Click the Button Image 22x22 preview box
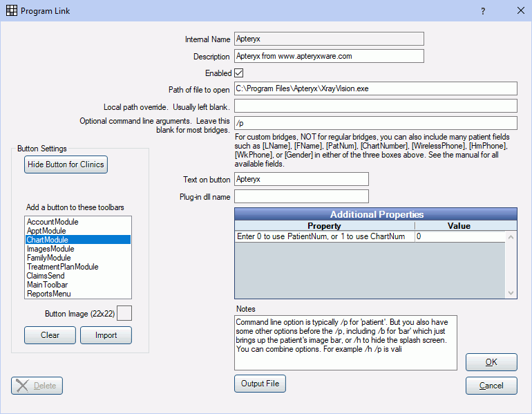The height and width of the screenshot is (414, 532). [x=124, y=313]
